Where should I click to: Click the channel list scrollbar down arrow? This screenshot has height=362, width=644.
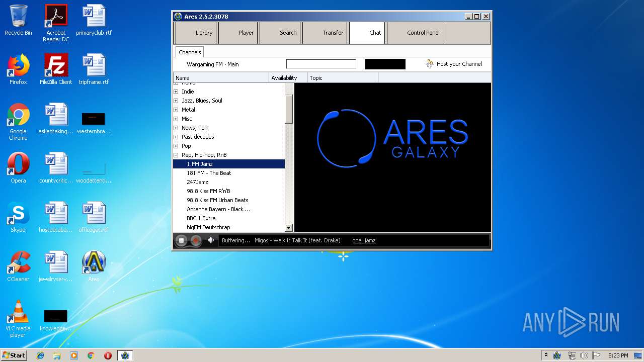pos(289,228)
